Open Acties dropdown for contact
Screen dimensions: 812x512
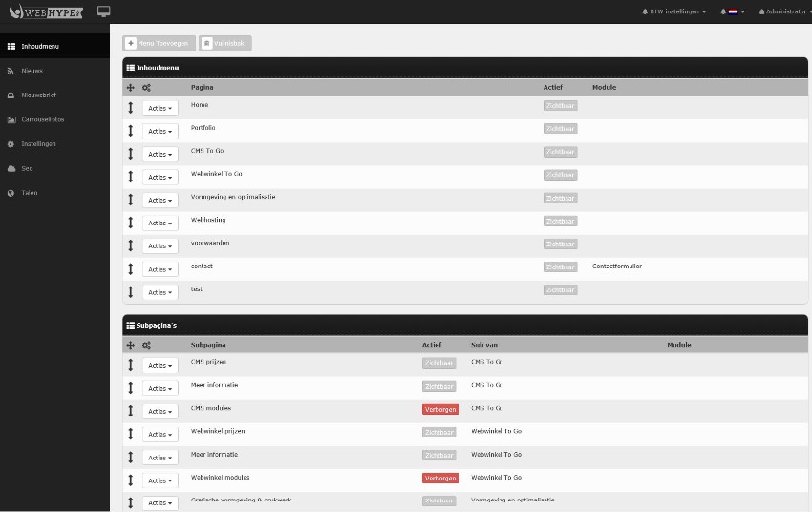pyautogui.click(x=160, y=269)
